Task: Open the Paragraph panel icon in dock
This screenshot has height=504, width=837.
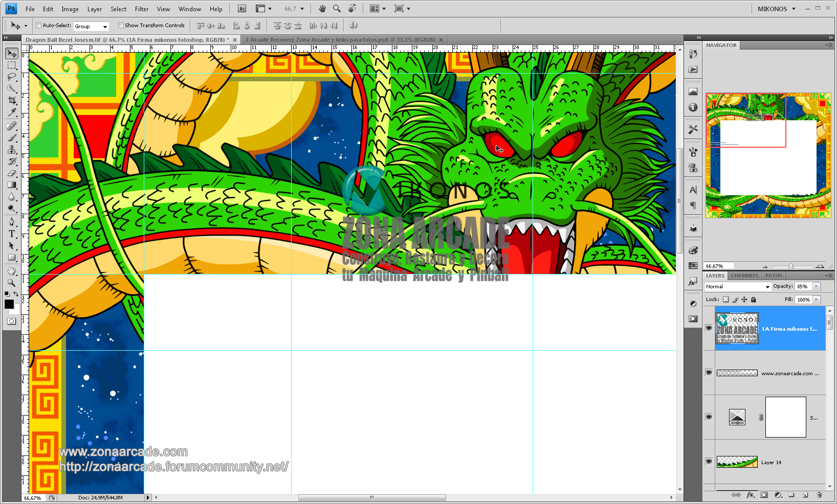Action: tap(693, 205)
